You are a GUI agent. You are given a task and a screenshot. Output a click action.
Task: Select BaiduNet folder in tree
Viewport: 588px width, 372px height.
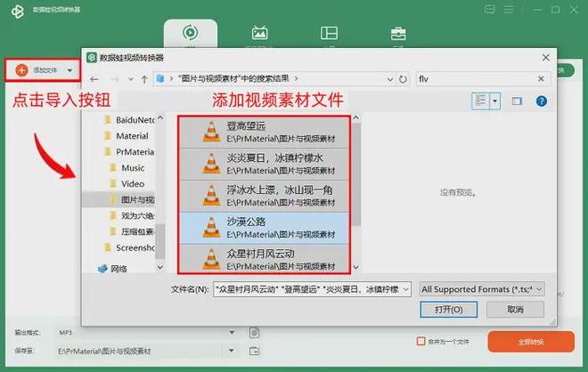pyautogui.click(x=128, y=120)
